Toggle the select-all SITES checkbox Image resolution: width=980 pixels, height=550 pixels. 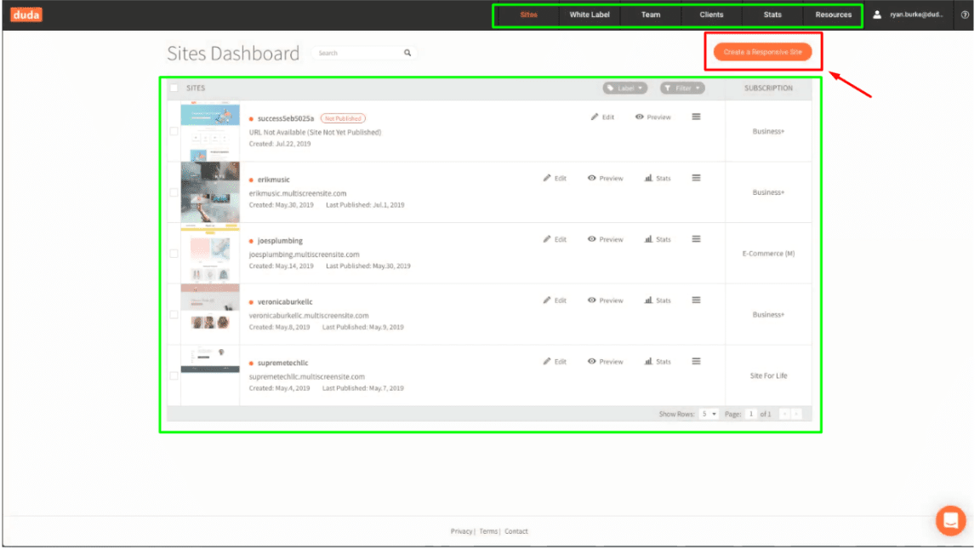click(175, 89)
